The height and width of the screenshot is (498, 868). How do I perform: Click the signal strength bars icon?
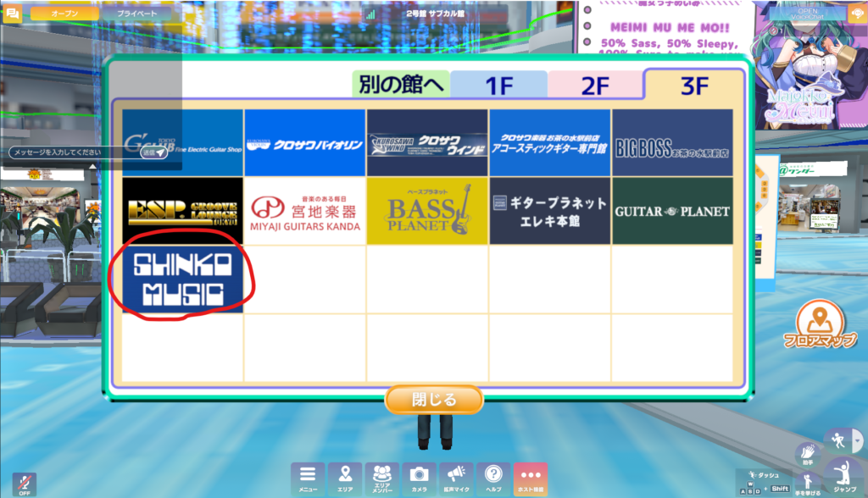(370, 14)
